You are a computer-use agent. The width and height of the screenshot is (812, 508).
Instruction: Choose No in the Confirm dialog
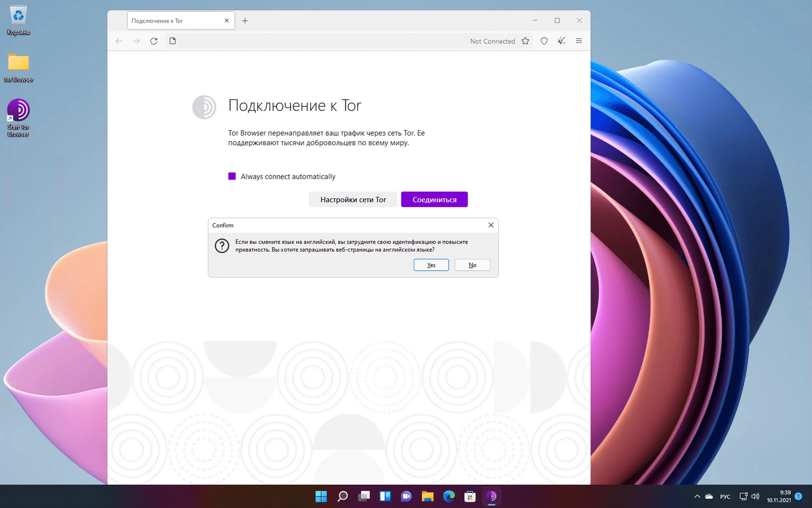472,265
